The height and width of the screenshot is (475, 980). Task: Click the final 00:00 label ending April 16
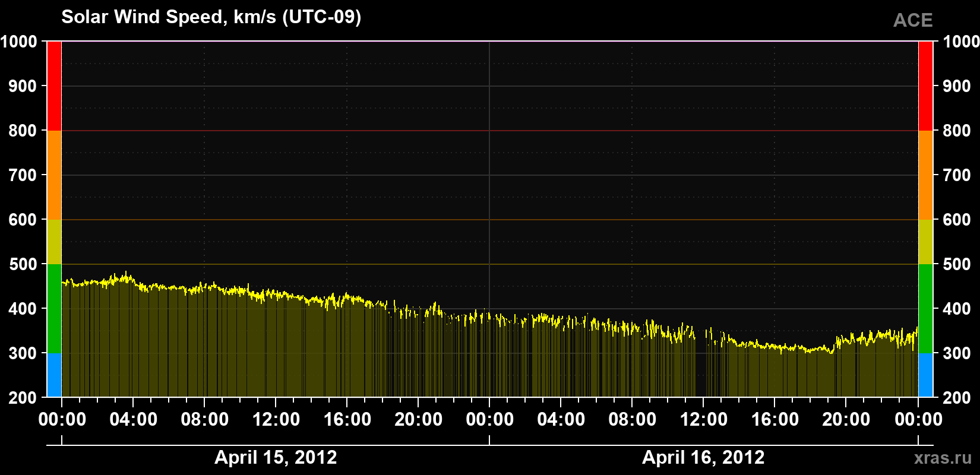coord(918,420)
